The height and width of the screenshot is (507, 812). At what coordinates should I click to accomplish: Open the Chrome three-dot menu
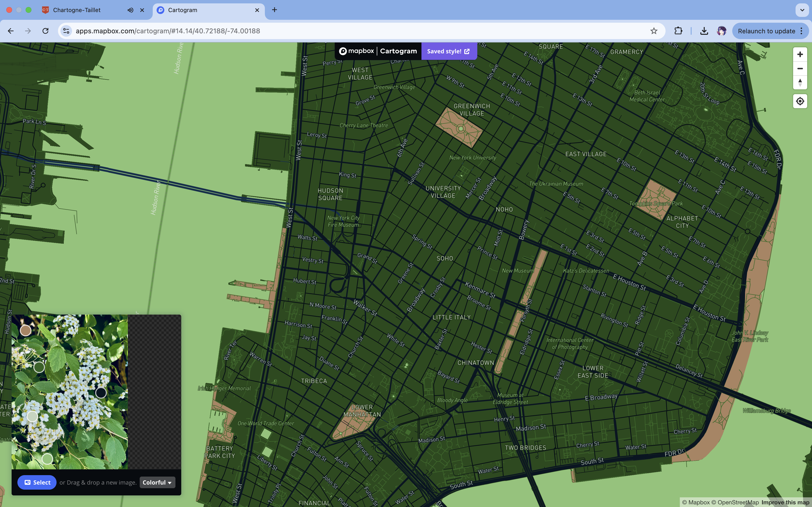tap(802, 31)
